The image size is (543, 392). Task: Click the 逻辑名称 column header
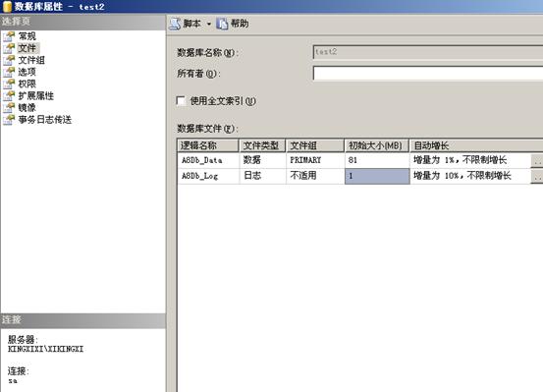click(x=208, y=145)
